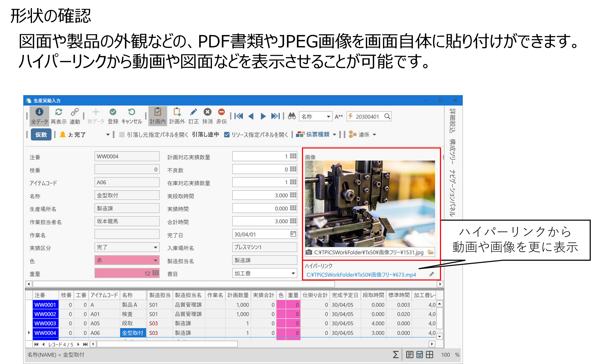Expand the J: 完了 status dropdown
Screen dimensions: 592x364
pyautogui.click(x=108, y=135)
